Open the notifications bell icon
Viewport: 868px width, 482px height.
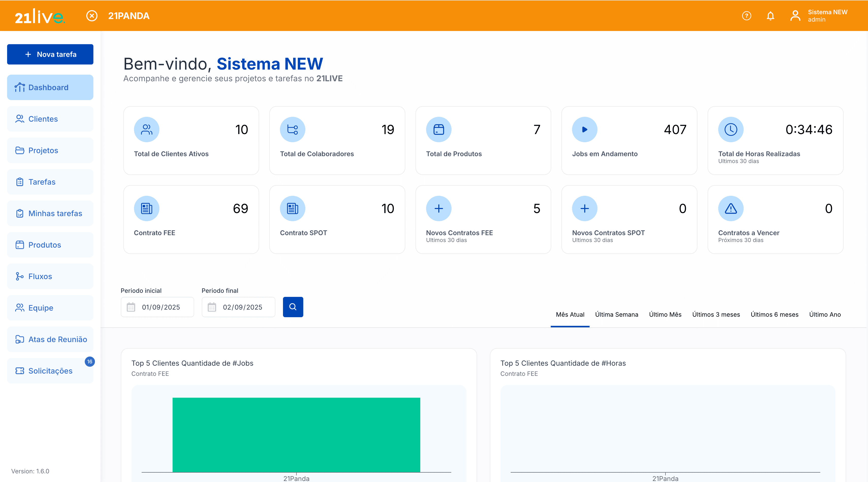(770, 15)
